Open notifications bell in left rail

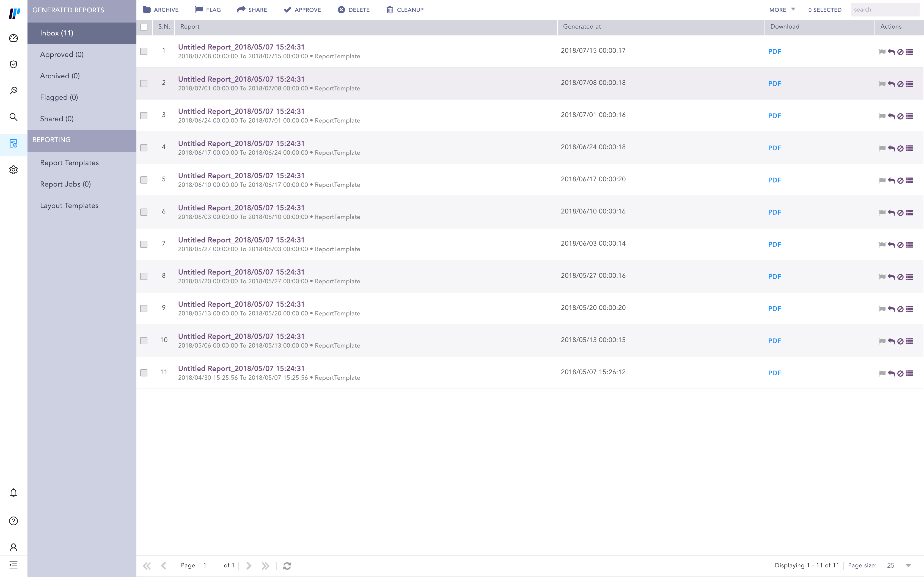(13, 493)
